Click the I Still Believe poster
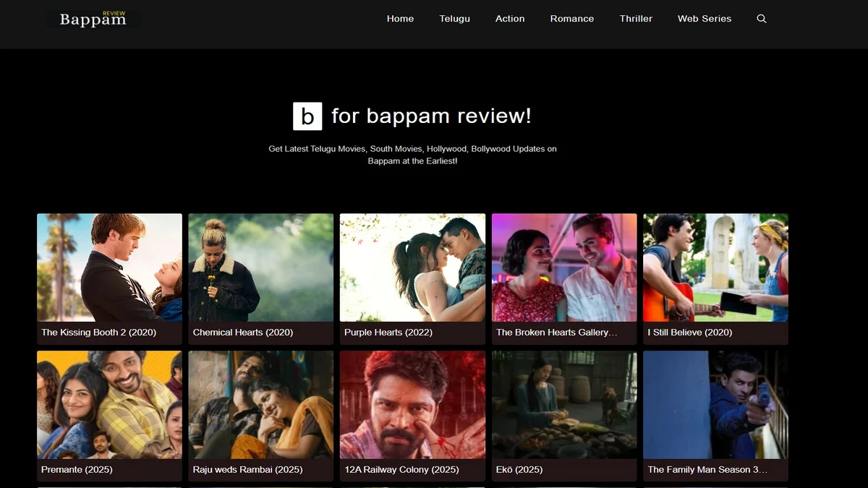 point(715,267)
